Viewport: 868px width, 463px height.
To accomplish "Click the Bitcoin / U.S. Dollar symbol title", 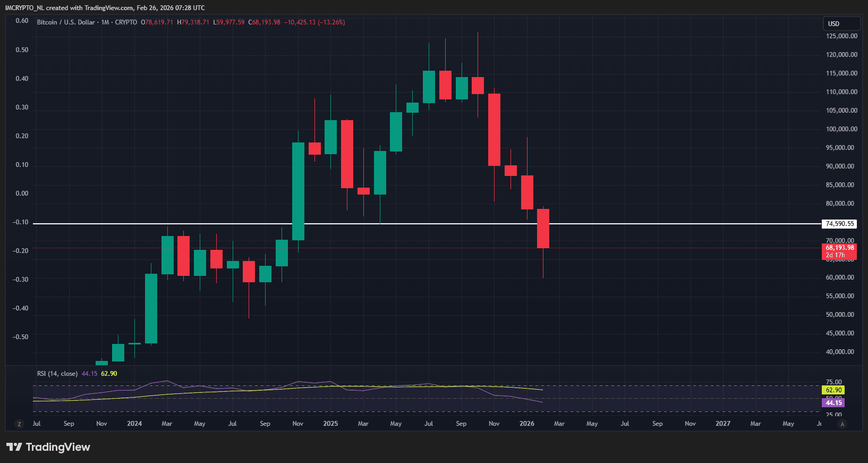I will tap(66, 22).
